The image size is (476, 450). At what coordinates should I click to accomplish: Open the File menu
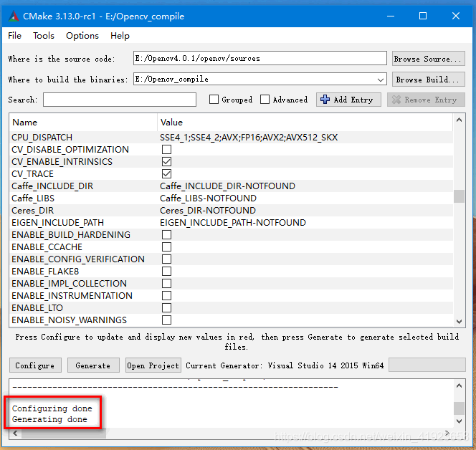14,36
